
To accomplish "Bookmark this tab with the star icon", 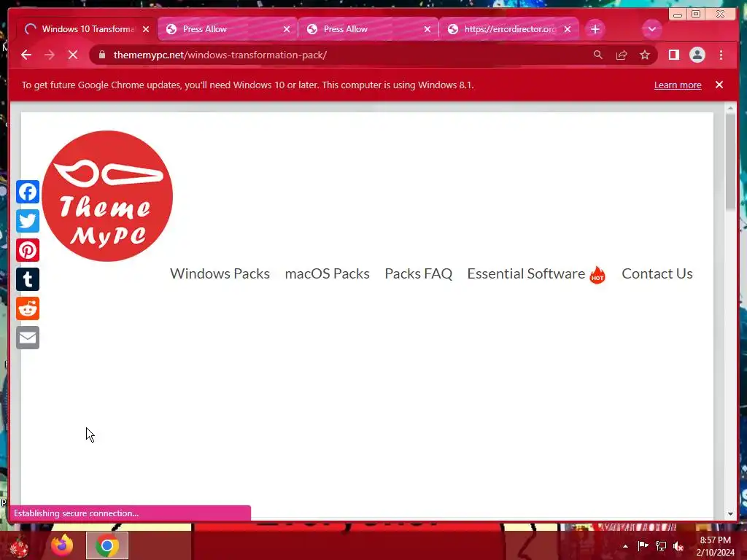I will pyautogui.click(x=645, y=55).
